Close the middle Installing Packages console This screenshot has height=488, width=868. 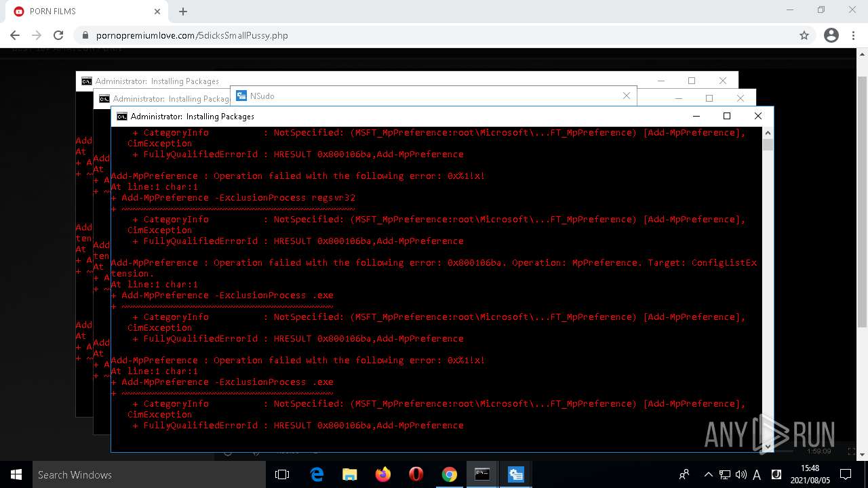coord(741,98)
